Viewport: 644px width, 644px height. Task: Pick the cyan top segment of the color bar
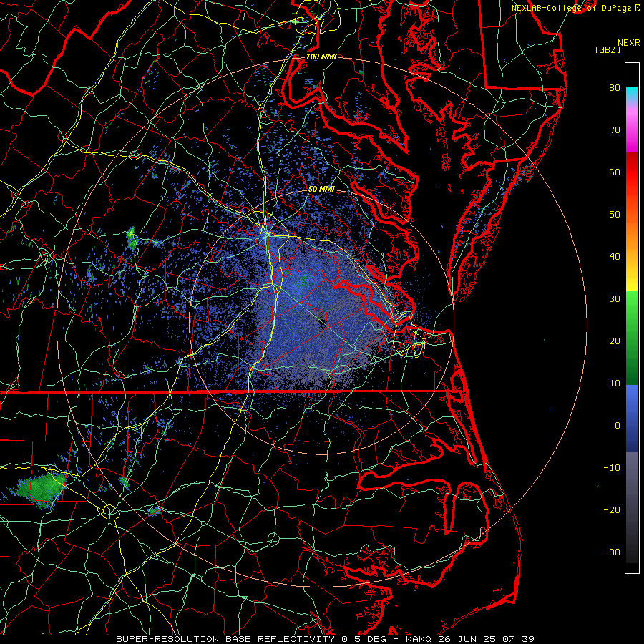632,94
